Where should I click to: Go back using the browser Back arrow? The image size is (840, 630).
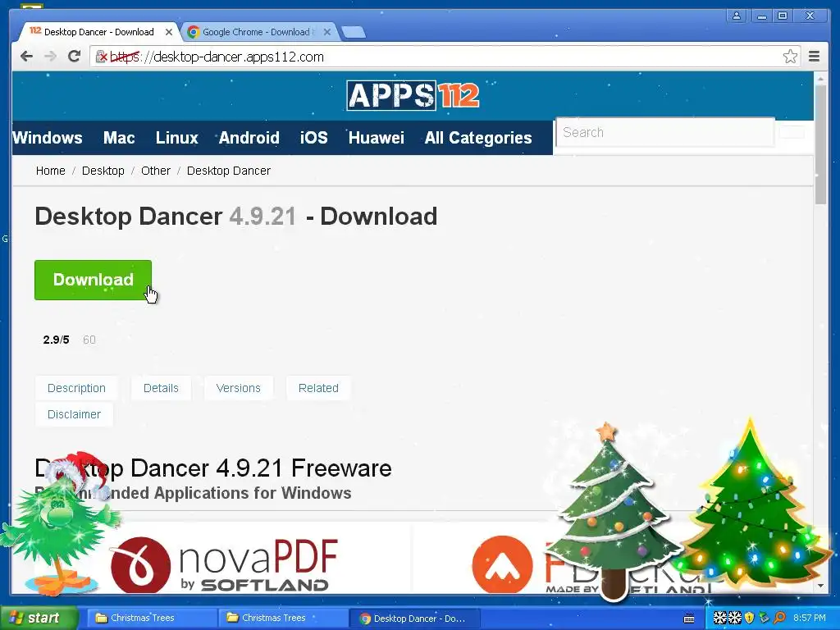26,57
